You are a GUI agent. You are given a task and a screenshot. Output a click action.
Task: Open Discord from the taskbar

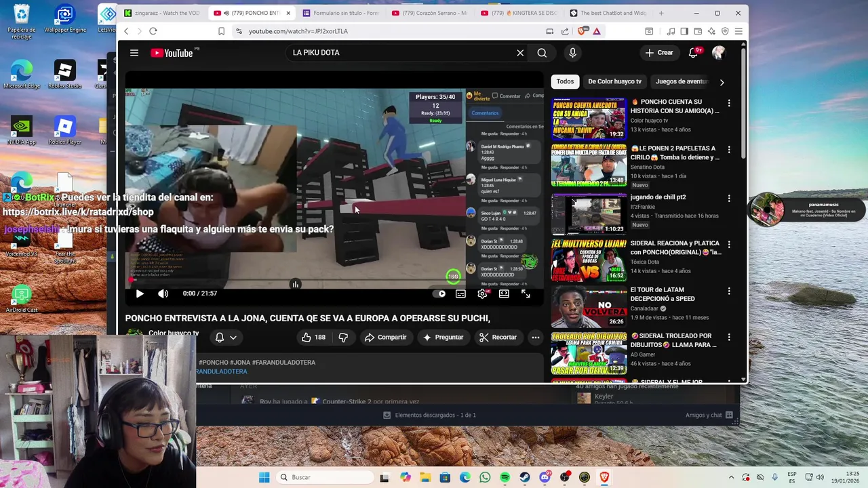(x=545, y=477)
